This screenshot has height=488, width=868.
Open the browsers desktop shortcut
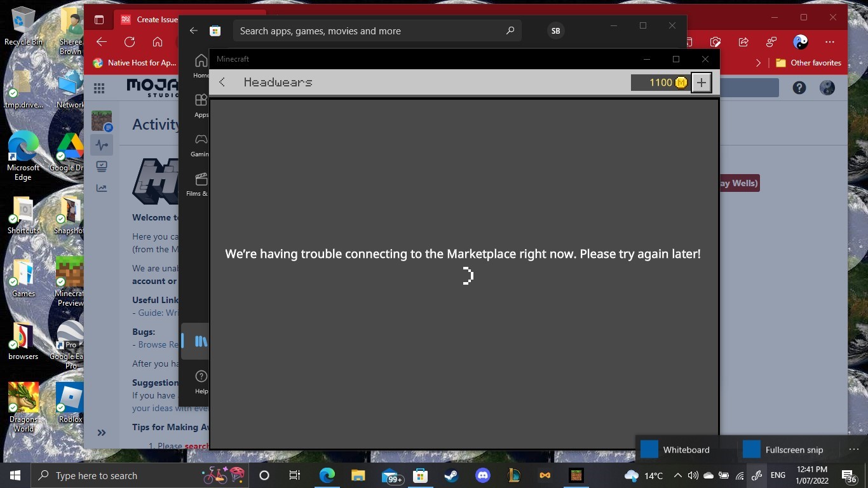(24, 341)
